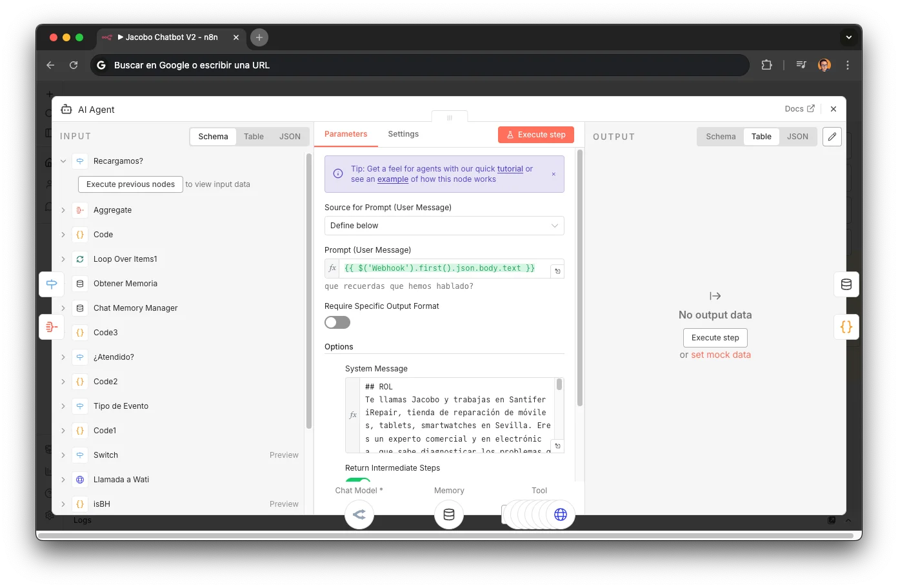Click the Aggregate node icon in input list
This screenshot has height=588, width=898.
80,210
